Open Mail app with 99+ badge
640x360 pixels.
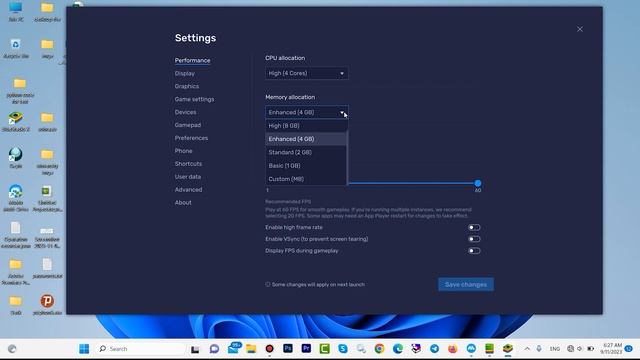coord(233,348)
